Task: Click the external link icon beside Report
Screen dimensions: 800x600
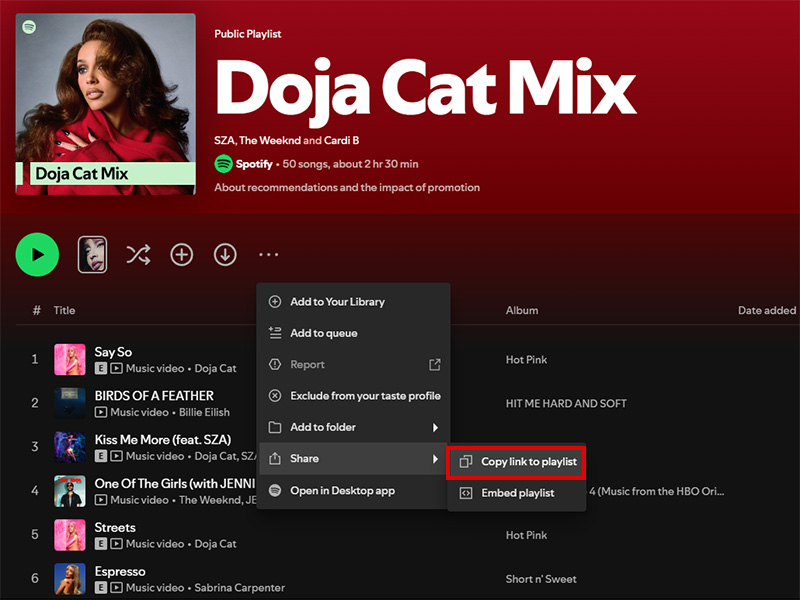Action: [x=434, y=364]
